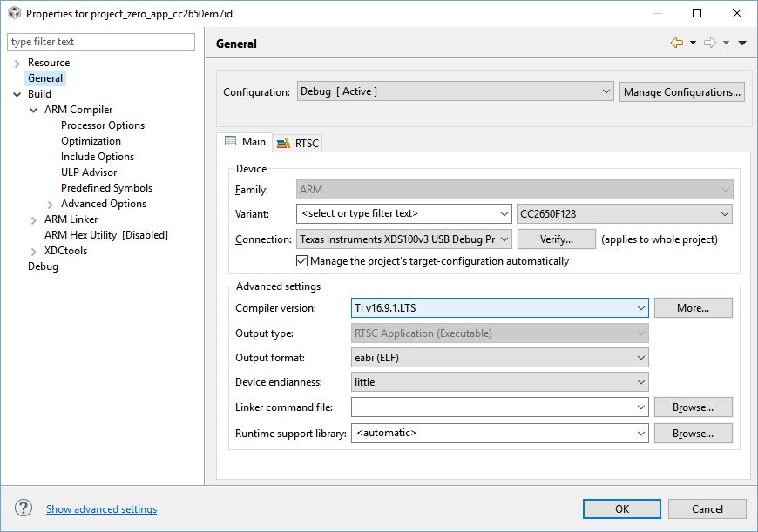Browse for the Linker command file
This screenshot has width=758, height=532.
click(x=693, y=407)
